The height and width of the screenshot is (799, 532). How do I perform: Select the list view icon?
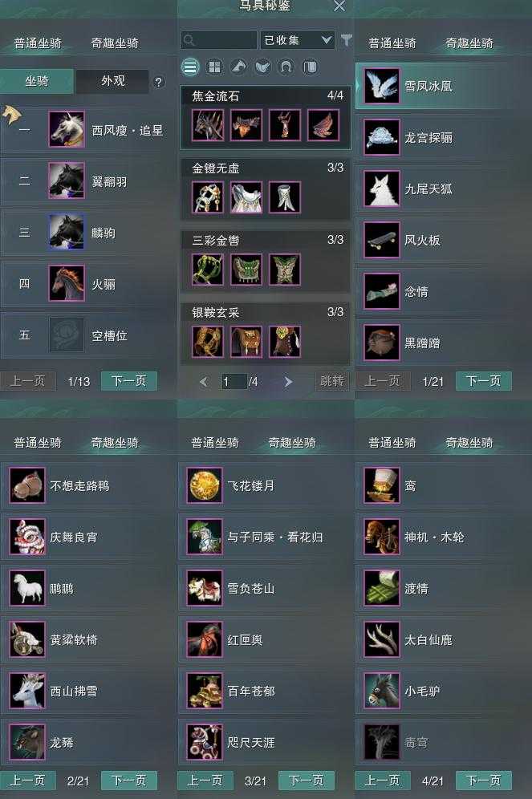191,67
